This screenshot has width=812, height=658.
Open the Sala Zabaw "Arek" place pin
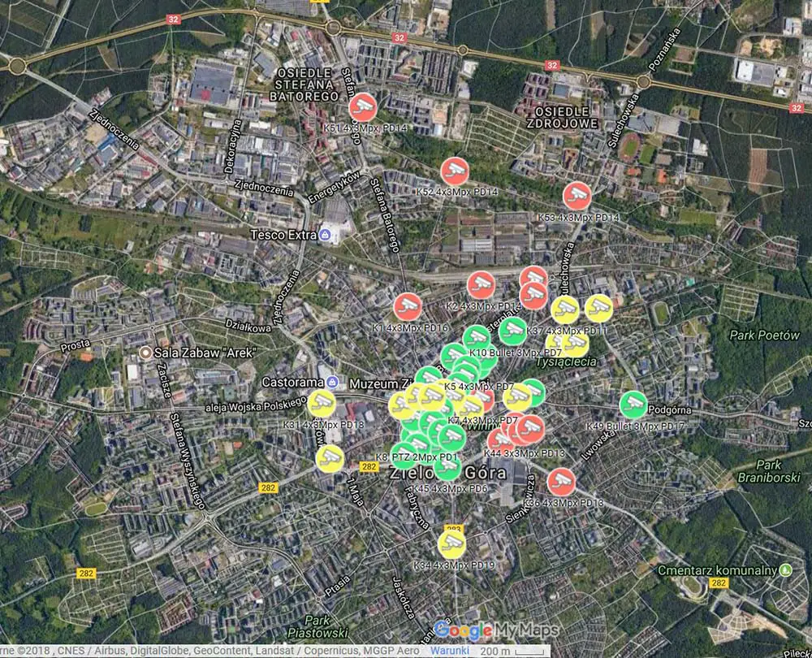[x=145, y=353]
